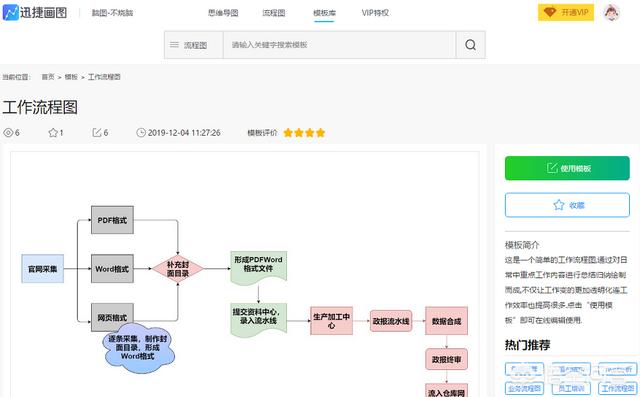Focus the template keyword search field

point(340,45)
